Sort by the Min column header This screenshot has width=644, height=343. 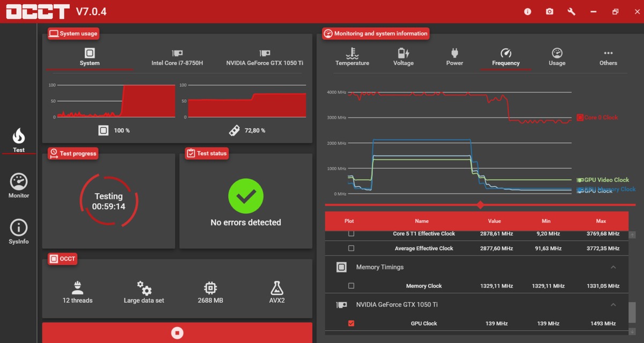(x=546, y=221)
